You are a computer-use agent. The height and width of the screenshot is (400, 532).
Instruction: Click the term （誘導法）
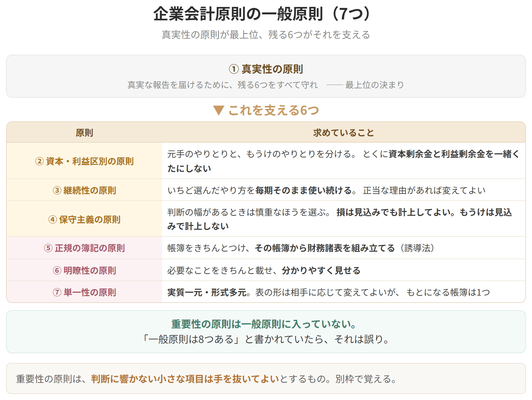pyautogui.click(x=418, y=248)
